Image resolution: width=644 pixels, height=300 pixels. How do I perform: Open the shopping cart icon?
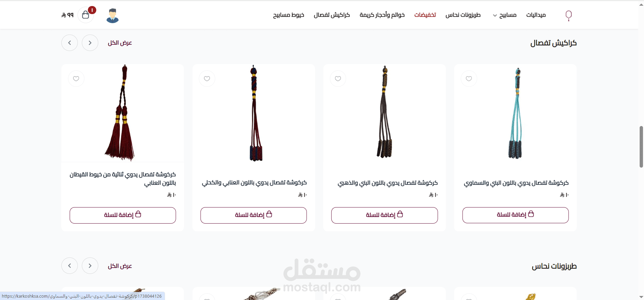point(86,15)
